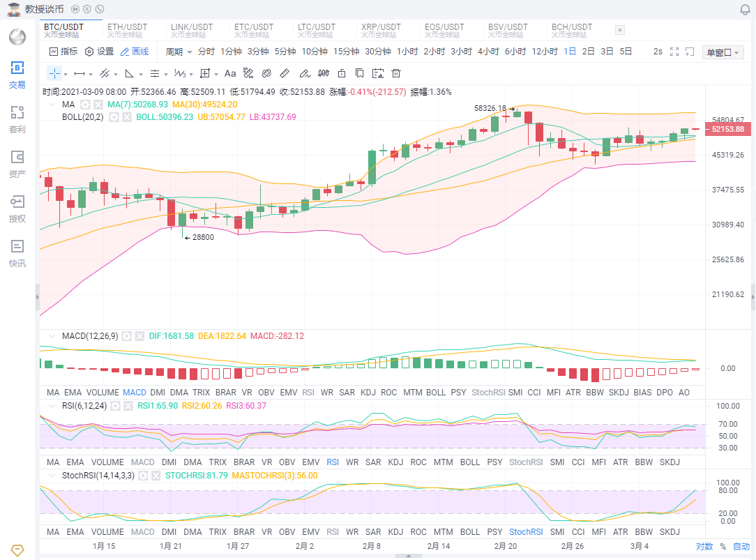
Task: Collapse the StochRSI indicator panel
Action: [52, 476]
